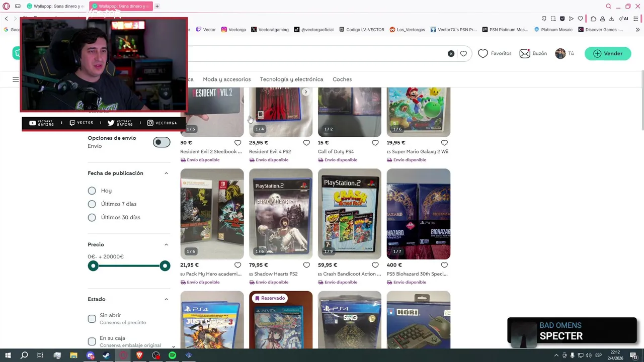Select Últimos 7 días radio option
This screenshot has height=362, width=644.
pos(92,204)
